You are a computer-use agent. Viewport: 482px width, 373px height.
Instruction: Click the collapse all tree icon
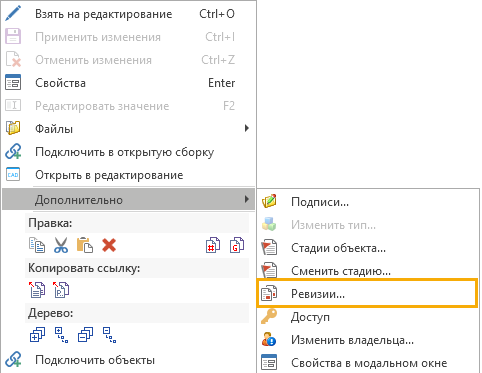pyautogui.click(x=85, y=335)
